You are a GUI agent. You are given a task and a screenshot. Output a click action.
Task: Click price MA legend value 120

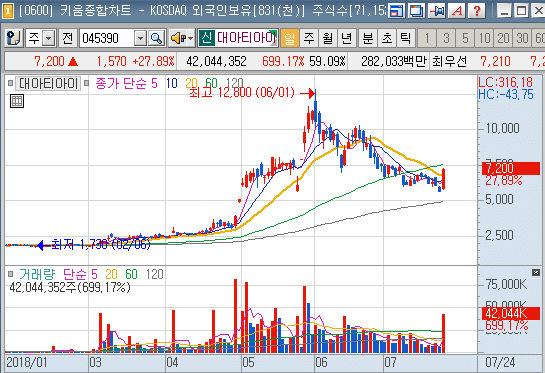[234, 83]
